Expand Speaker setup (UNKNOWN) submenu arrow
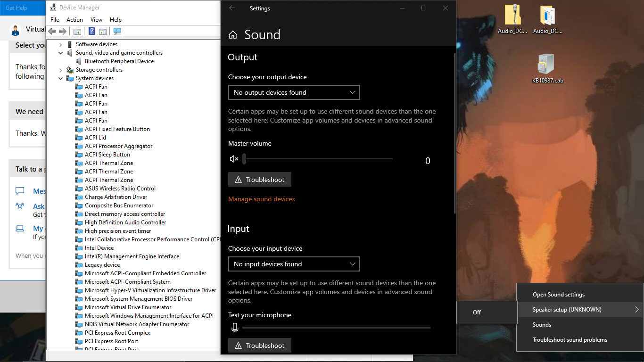This screenshot has height=362, width=644. (x=636, y=310)
